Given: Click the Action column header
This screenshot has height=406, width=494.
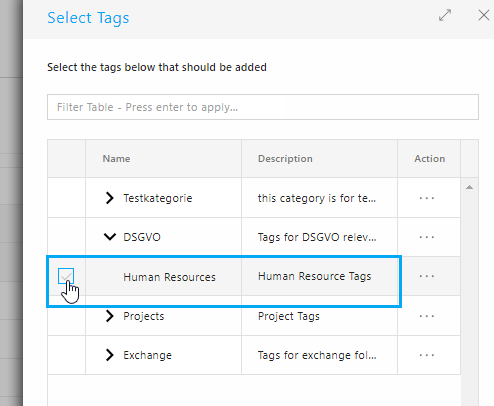Looking at the screenshot, I should [430, 159].
